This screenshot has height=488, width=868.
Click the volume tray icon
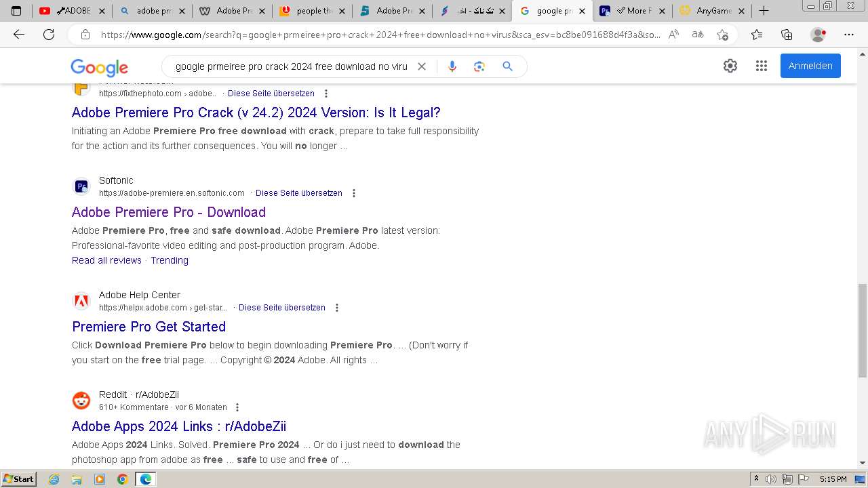coord(771,479)
